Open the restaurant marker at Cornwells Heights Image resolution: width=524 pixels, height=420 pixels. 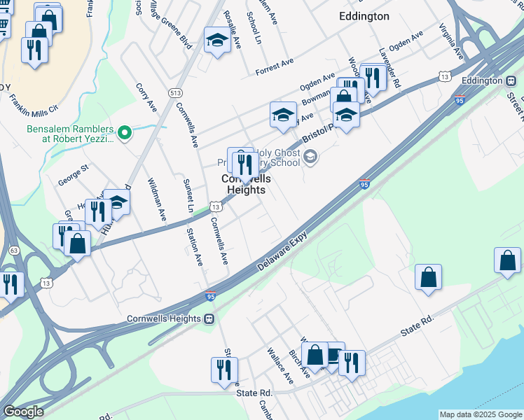pyautogui.click(x=245, y=167)
